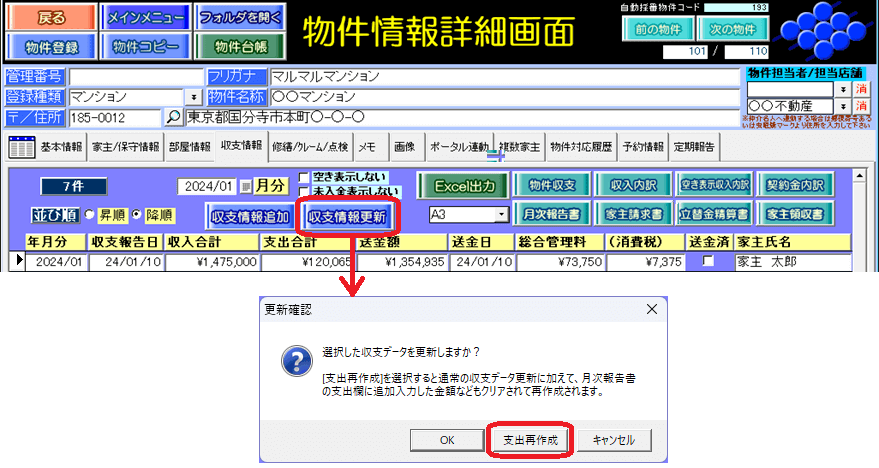Click the 管理番号 input field
Screen dimensions: 879x468
(134, 77)
